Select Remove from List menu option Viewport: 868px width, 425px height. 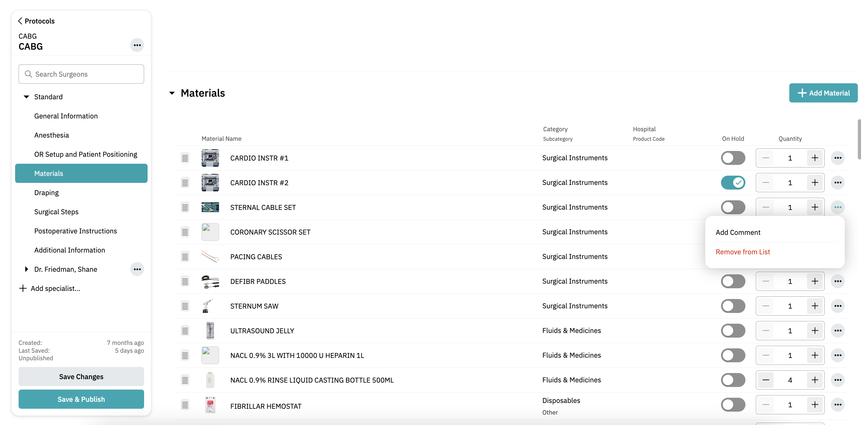[743, 252]
